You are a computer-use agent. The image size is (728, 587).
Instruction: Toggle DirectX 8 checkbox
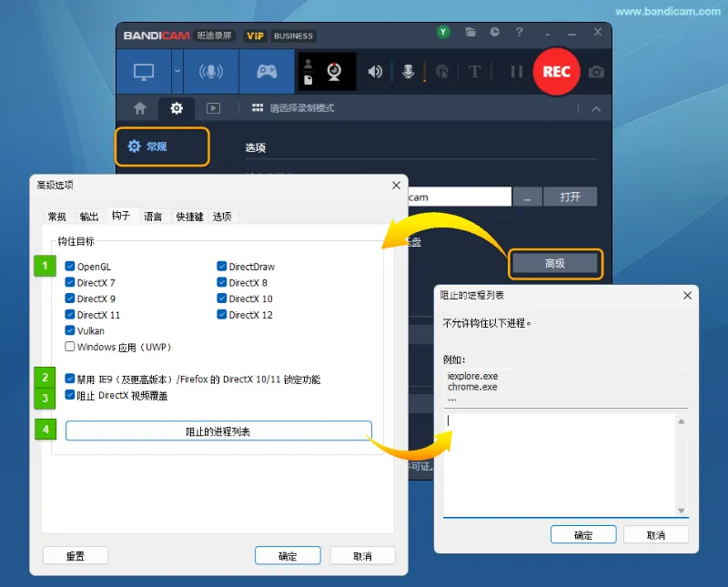221,282
